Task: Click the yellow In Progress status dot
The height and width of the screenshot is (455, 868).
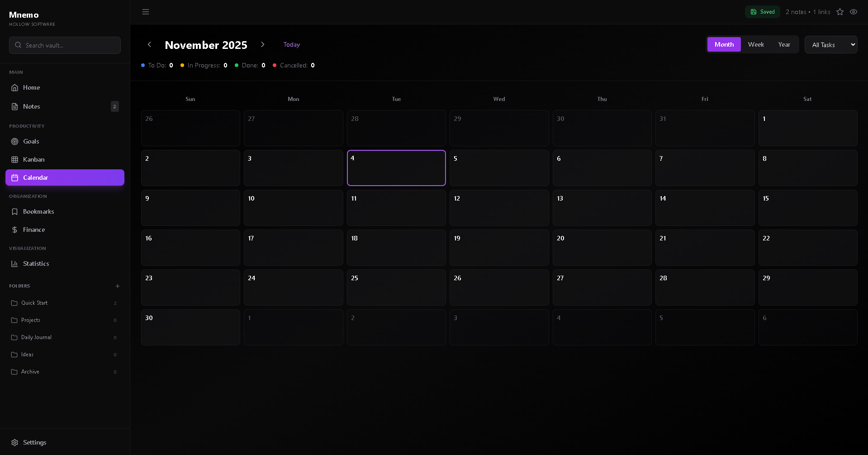Action: tap(182, 65)
